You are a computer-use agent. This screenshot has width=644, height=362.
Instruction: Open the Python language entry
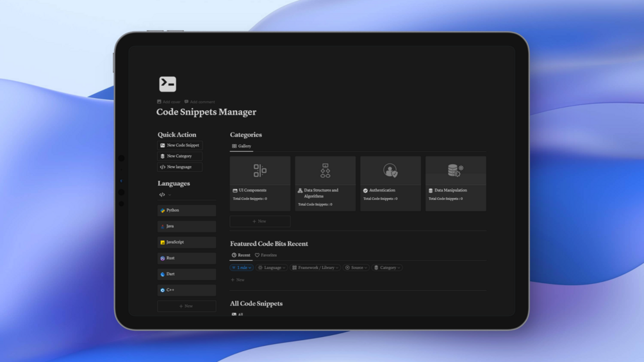(186, 210)
